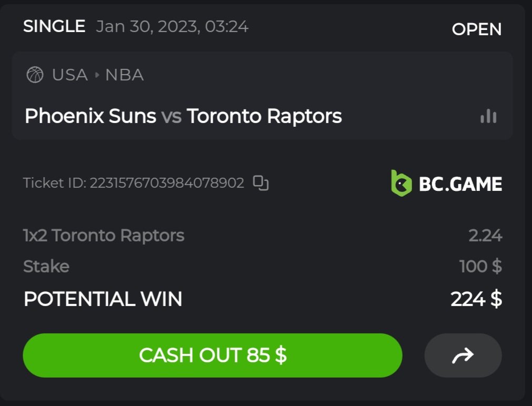
Task: Select Phoenix Suns in the match title
Action: pyautogui.click(x=90, y=116)
